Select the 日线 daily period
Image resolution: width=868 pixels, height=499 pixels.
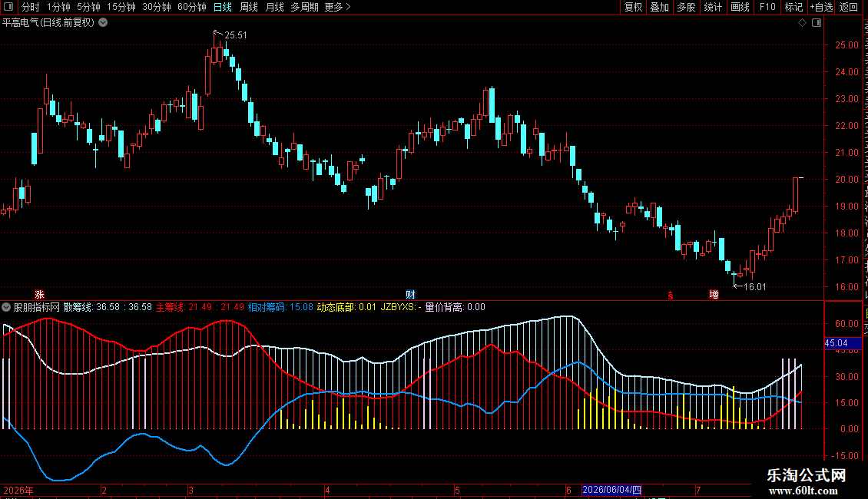[x=223, y=7]
